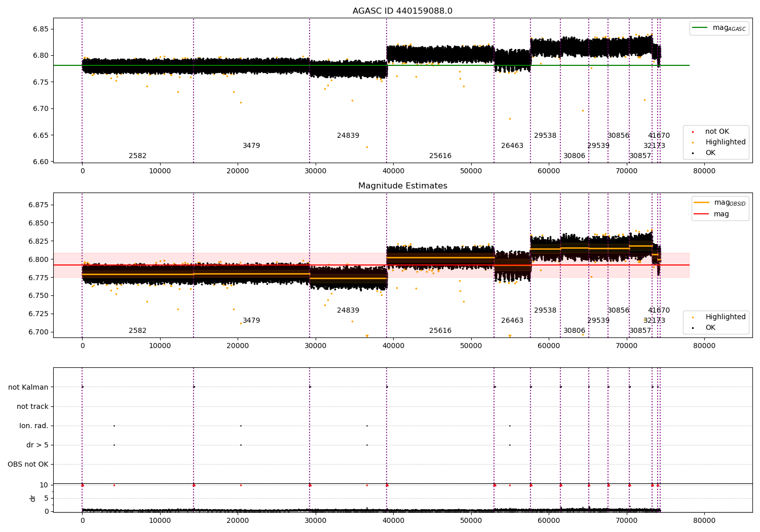Click the "not track" row label

[x=32, y=406]
